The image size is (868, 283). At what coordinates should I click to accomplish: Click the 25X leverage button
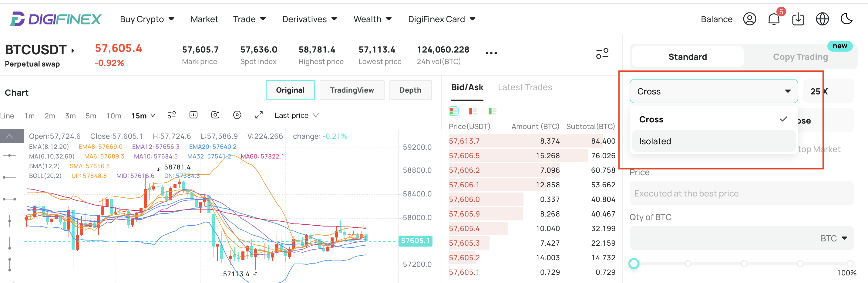[829, 91]
